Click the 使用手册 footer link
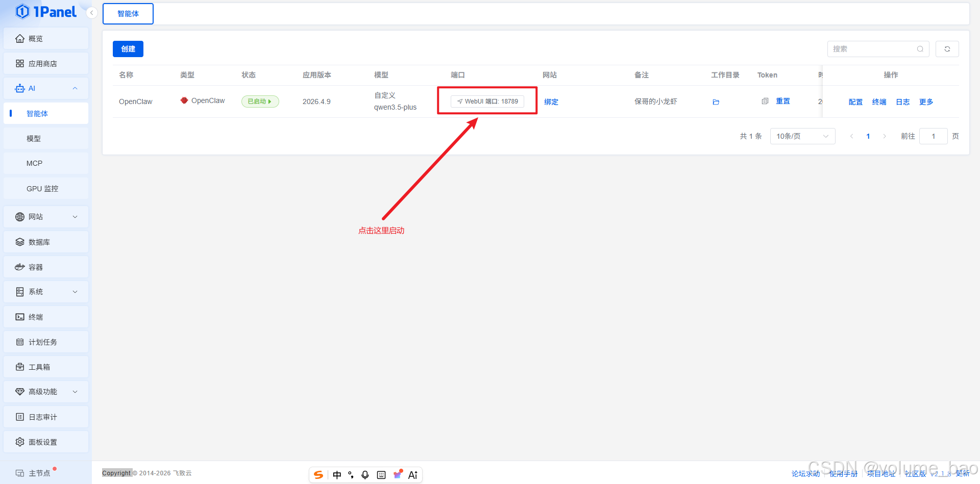 (843, 474)
